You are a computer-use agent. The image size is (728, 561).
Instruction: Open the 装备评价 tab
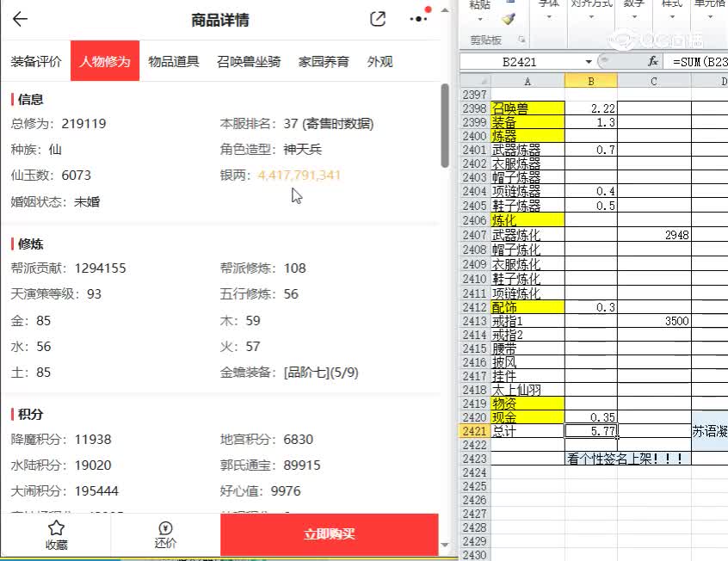(x=35, y=61)
